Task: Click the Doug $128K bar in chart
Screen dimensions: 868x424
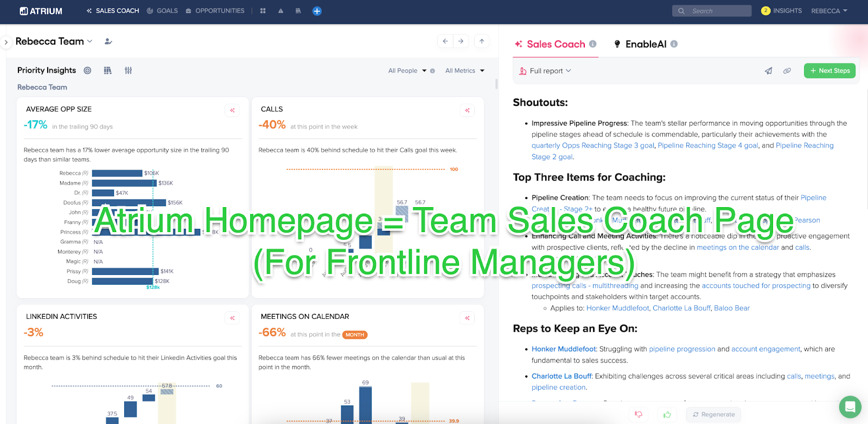Action: [x=123, y=281]
